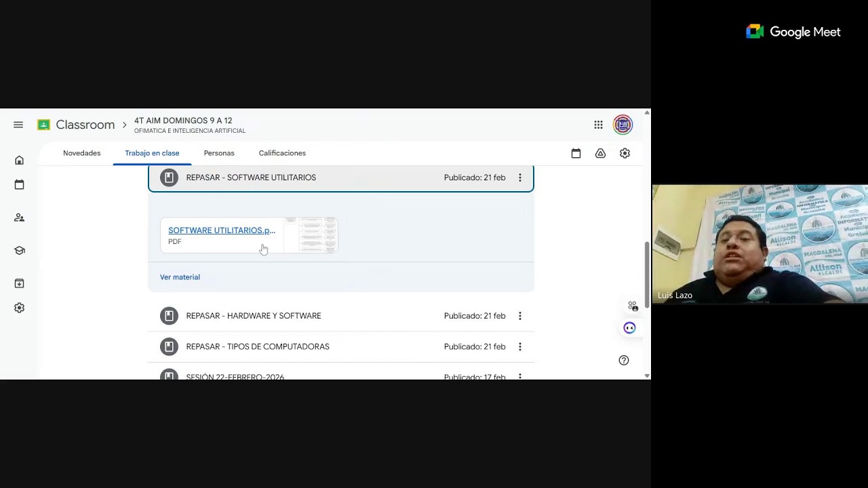This screenshot has width=868, height=488.
Task: Click the Classroom title link
Action: click(85, 125)
